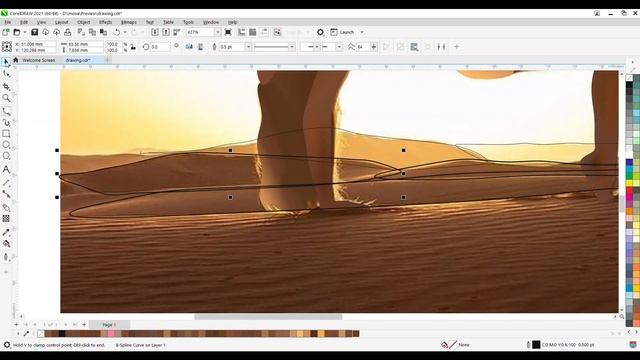Select the Shape edit tool

click(x=6, y=74)
